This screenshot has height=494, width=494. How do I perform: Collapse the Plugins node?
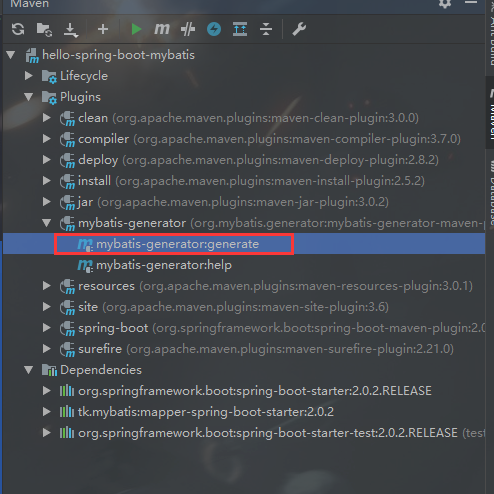29,97
